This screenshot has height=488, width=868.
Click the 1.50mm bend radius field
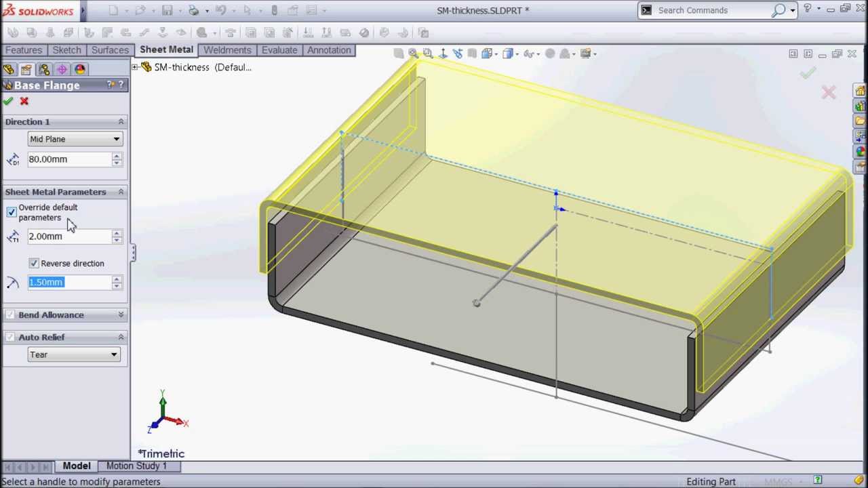click(69, 282)
